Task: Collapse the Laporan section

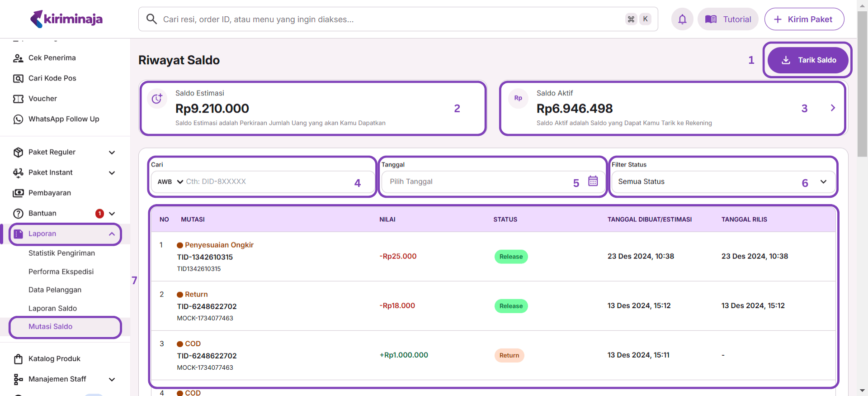Action: [x=112, y=234]
